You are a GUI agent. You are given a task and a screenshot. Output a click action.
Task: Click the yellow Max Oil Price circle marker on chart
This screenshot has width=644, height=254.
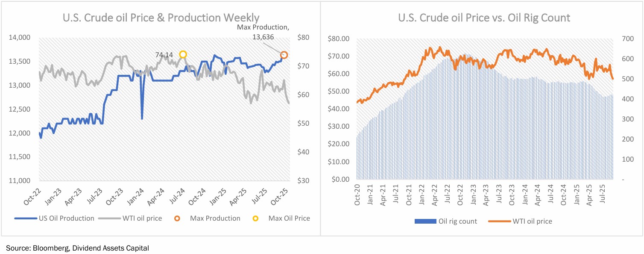click(x=183, y=54)
